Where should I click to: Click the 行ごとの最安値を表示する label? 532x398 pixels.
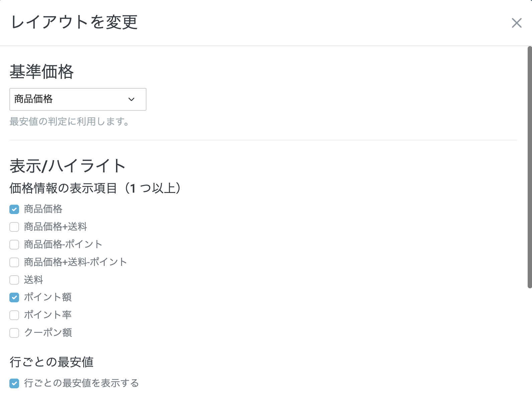coord(82,383)
